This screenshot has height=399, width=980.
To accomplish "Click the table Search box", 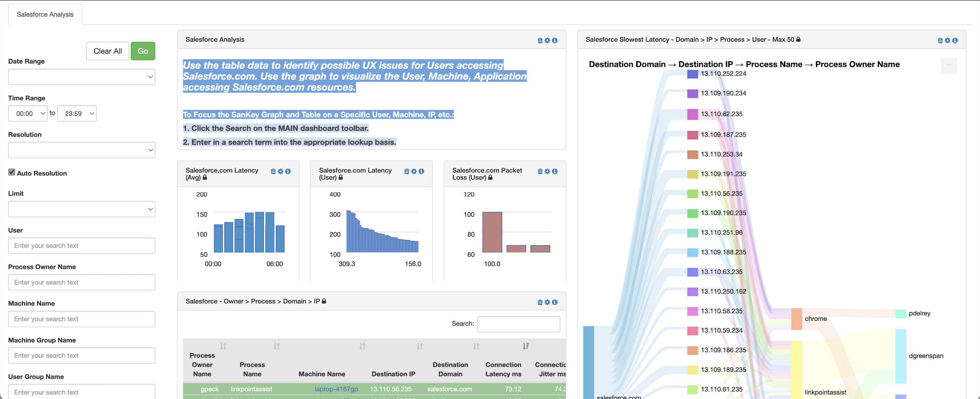I will click(519, 324).
